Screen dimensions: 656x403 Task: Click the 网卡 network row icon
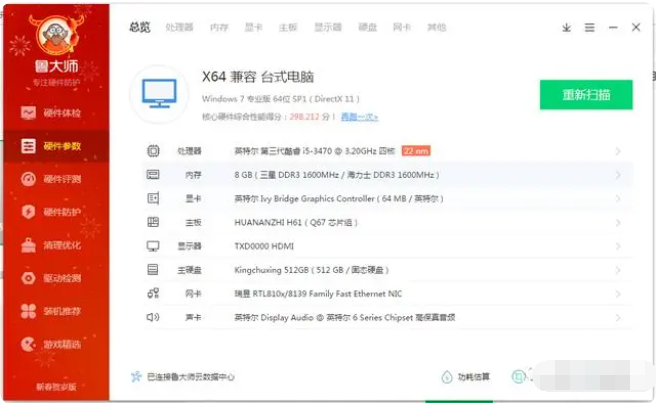coord(153,293)
